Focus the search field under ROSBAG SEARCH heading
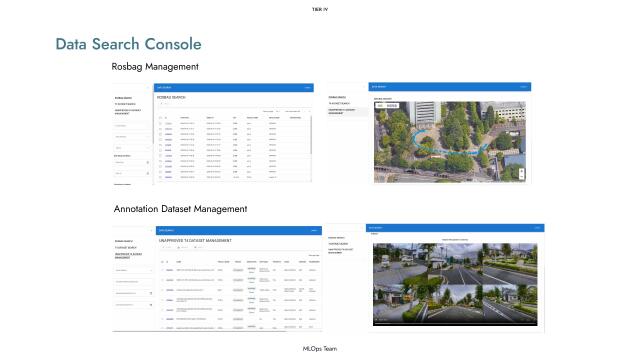Screen dimensions: 640x360 [x=233, y=104]
